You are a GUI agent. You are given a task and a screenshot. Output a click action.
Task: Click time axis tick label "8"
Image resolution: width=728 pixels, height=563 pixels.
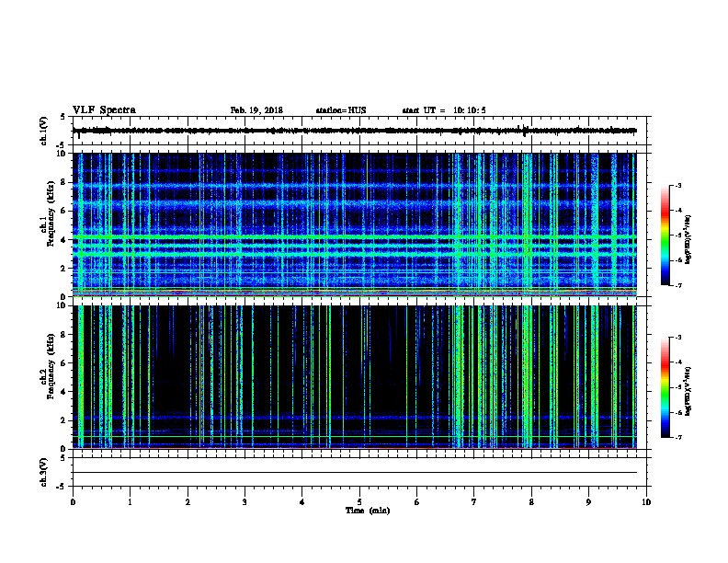coord(531,502)
